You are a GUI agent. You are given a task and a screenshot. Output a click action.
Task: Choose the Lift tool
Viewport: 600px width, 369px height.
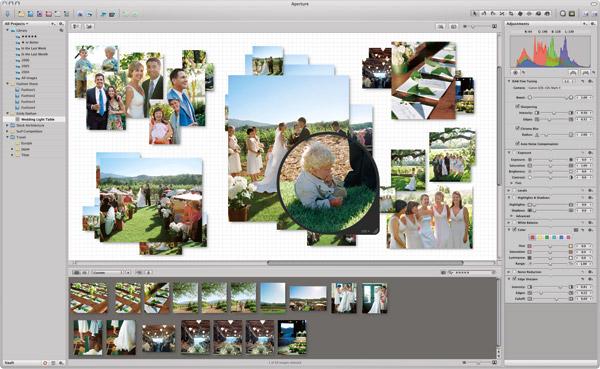coord(538,14)
